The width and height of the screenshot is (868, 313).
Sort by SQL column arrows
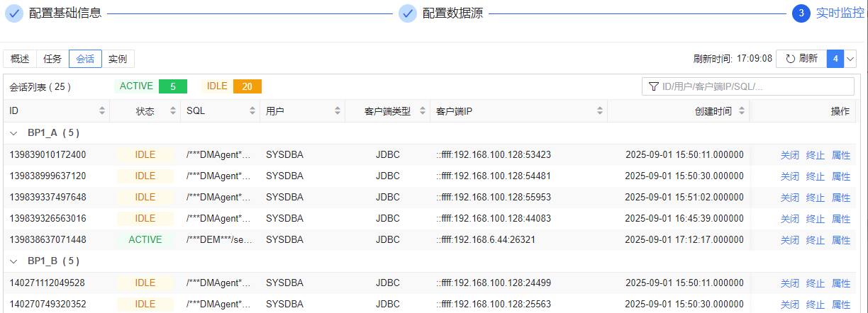point(252,111)
